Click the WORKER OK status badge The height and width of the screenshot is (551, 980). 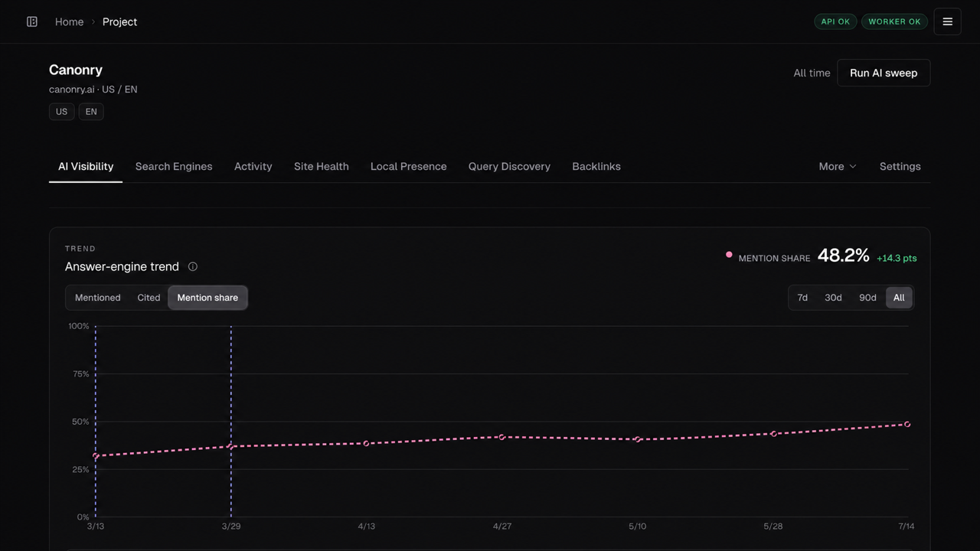[894, 21]
